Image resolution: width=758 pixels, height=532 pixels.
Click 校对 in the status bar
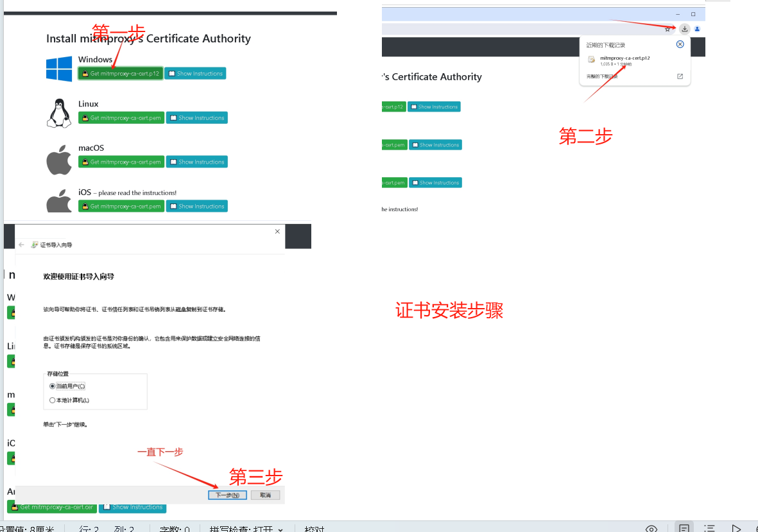coord(314,529)
